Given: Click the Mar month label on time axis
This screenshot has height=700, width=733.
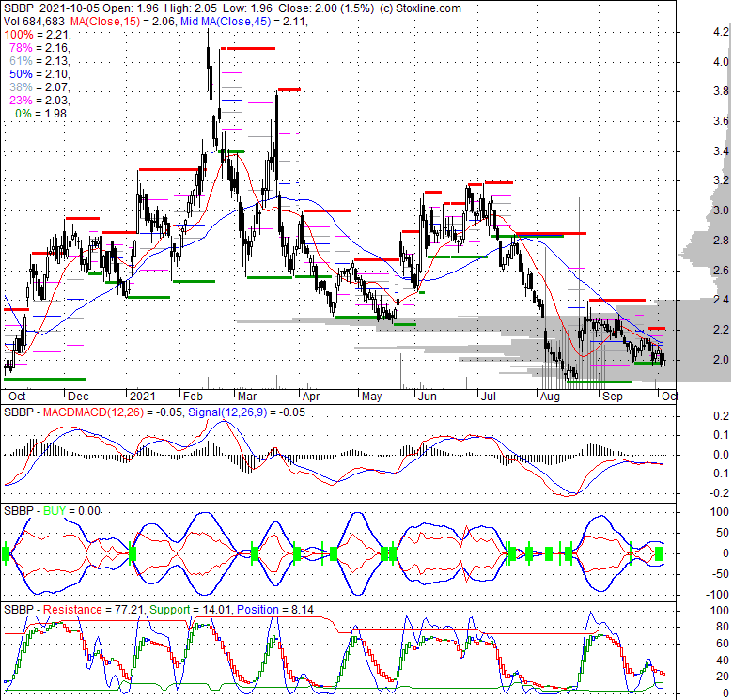Looking at the screenshot, I should 247,397.
